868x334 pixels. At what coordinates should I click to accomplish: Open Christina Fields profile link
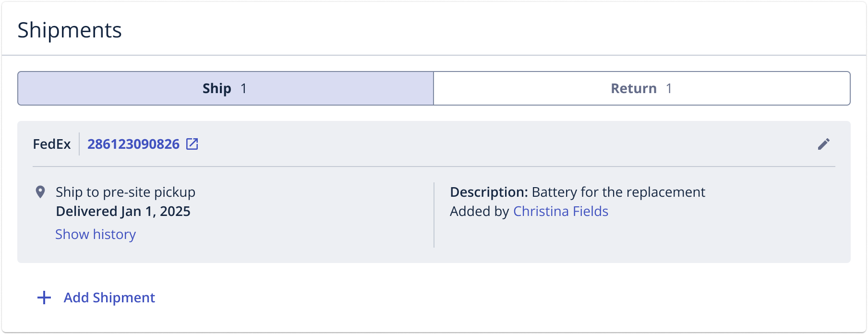point(560,211)
